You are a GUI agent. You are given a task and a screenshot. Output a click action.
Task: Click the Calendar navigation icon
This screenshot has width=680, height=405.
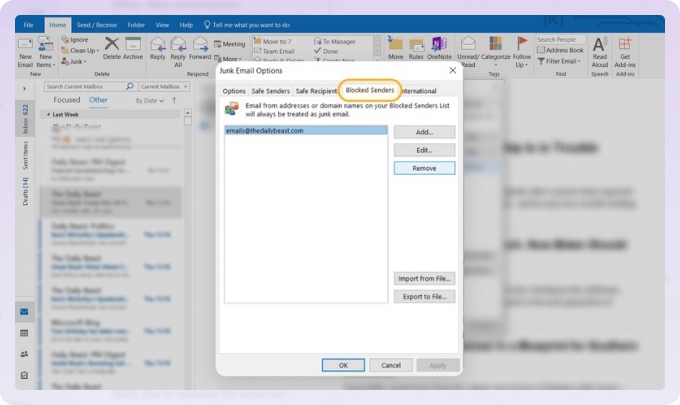(24, 333)
